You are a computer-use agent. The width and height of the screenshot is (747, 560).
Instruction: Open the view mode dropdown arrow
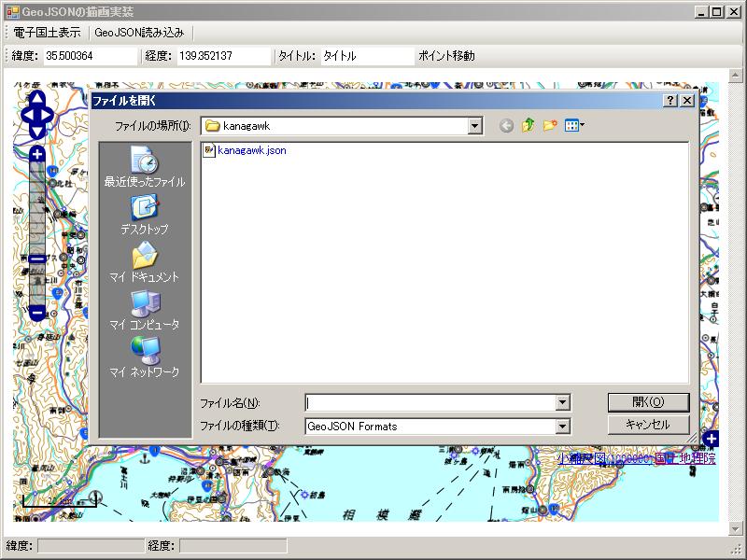(583, 125)
